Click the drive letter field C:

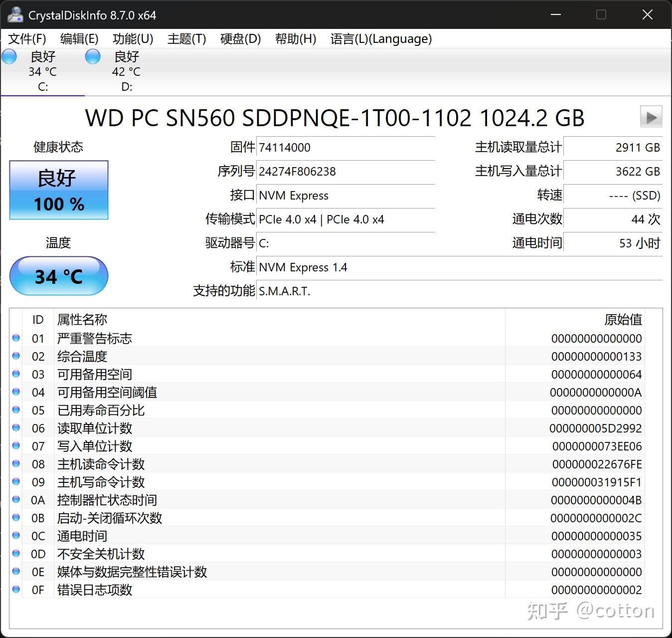(345, 243)
